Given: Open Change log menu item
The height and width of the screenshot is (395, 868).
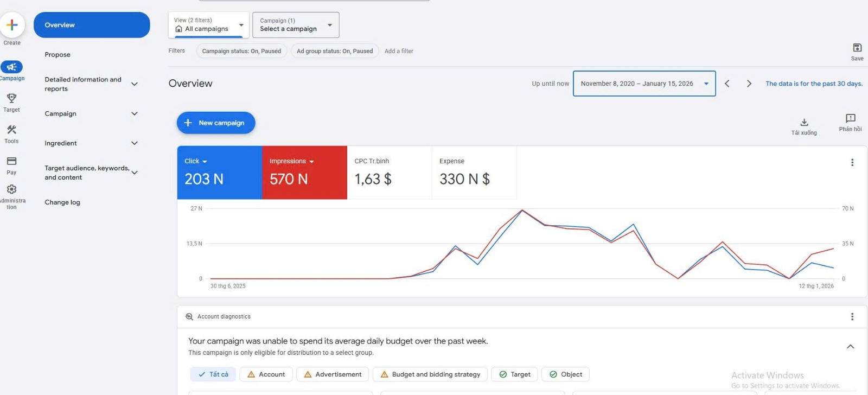Looking at the screenshot, I should pos(62,202).
